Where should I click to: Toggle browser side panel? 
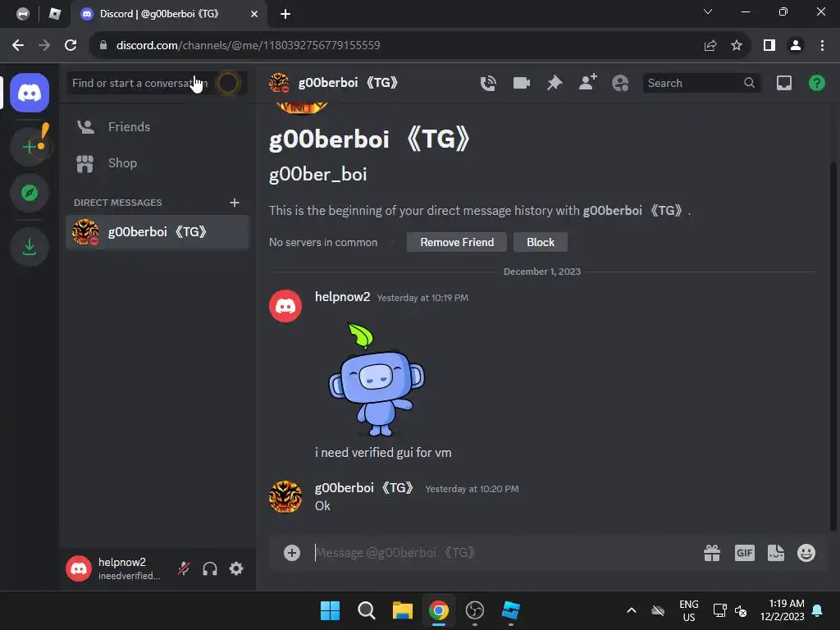[769, 45]
